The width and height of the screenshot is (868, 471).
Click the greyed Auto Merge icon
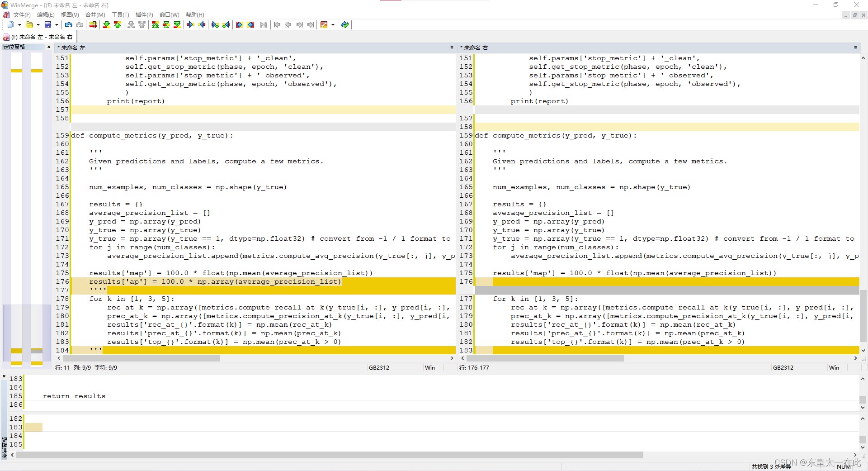(264, 25)
